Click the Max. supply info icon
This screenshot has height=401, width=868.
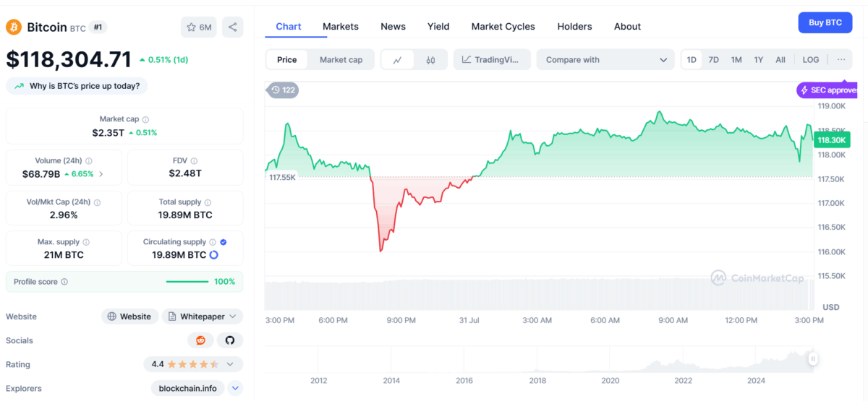tap(86, 242)
